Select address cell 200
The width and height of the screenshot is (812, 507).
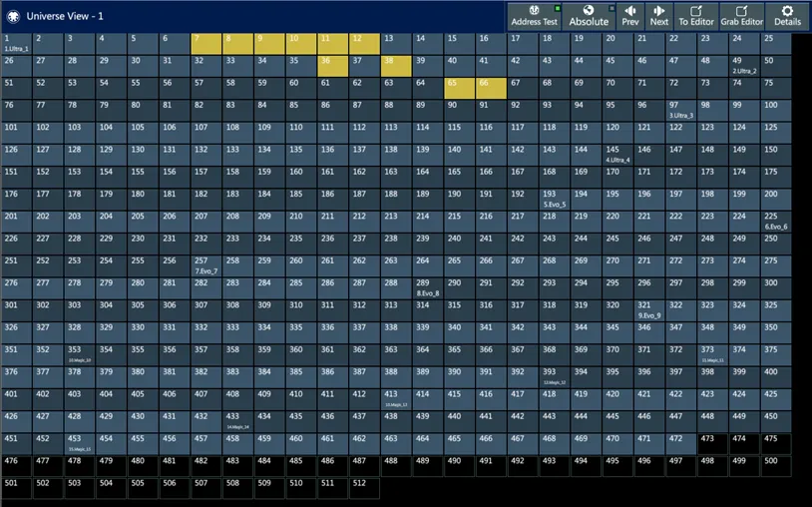click(776, 200)
